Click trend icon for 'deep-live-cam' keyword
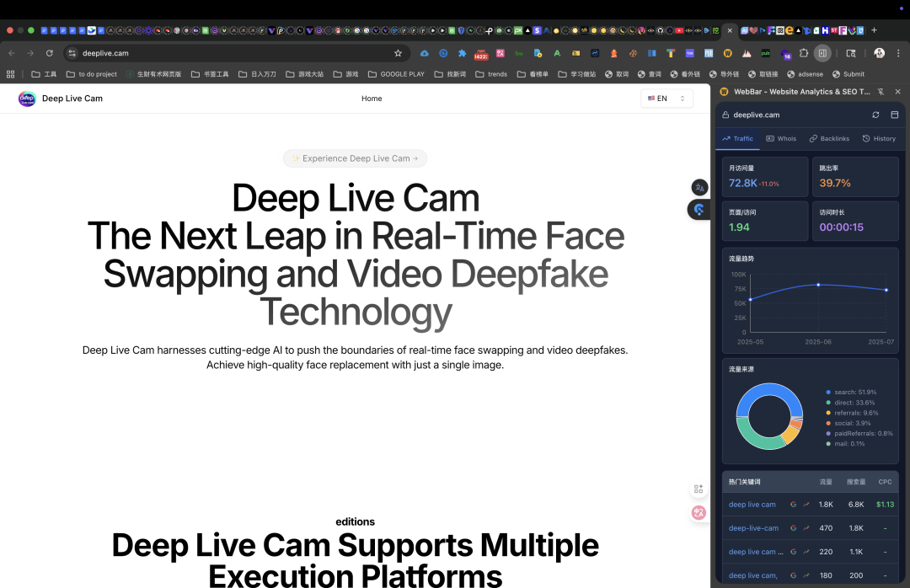The width and height of the screenshot is (910, 588). pos(806,528)
